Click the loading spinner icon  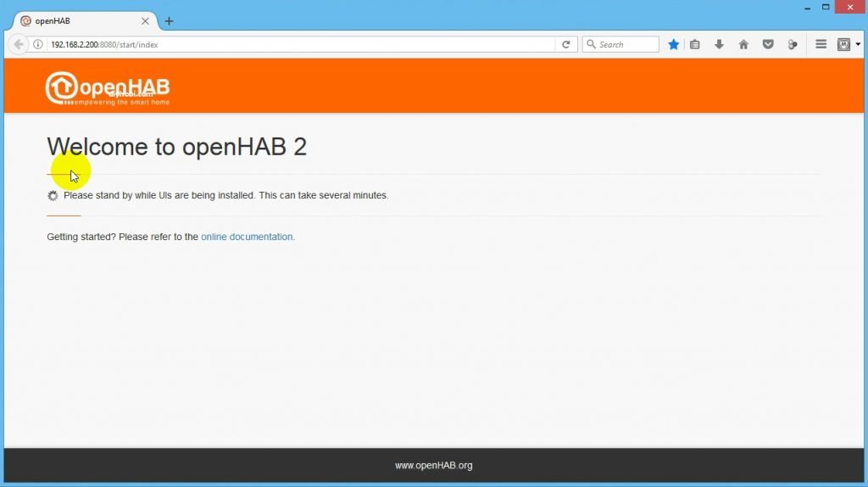tap(53, 196)
